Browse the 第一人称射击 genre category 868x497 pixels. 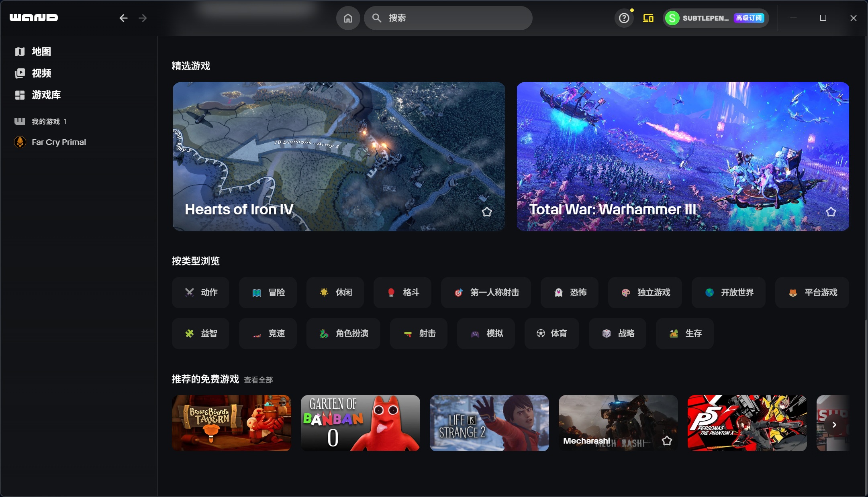pos(486,293)
